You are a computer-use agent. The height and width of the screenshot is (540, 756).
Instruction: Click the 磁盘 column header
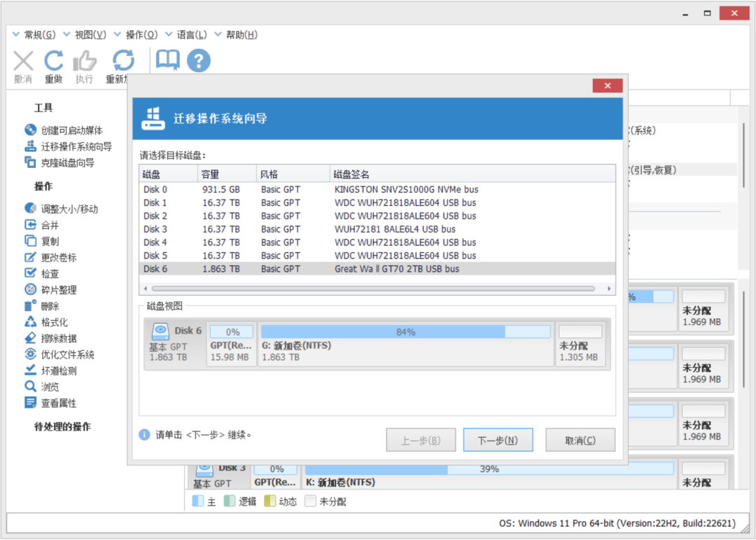click(168, 174)
